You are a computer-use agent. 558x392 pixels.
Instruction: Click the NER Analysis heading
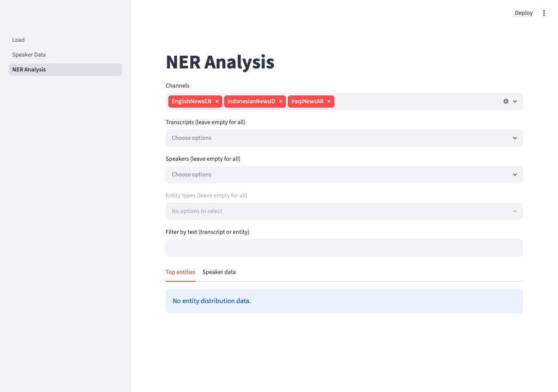[x=220, y=62]
